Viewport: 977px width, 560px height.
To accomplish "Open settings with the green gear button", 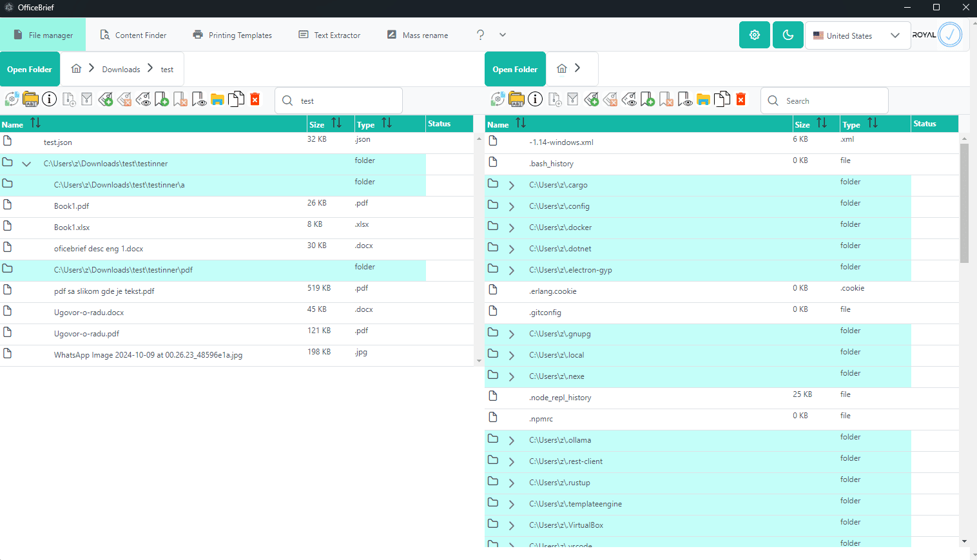I will [x=755, y=35].
